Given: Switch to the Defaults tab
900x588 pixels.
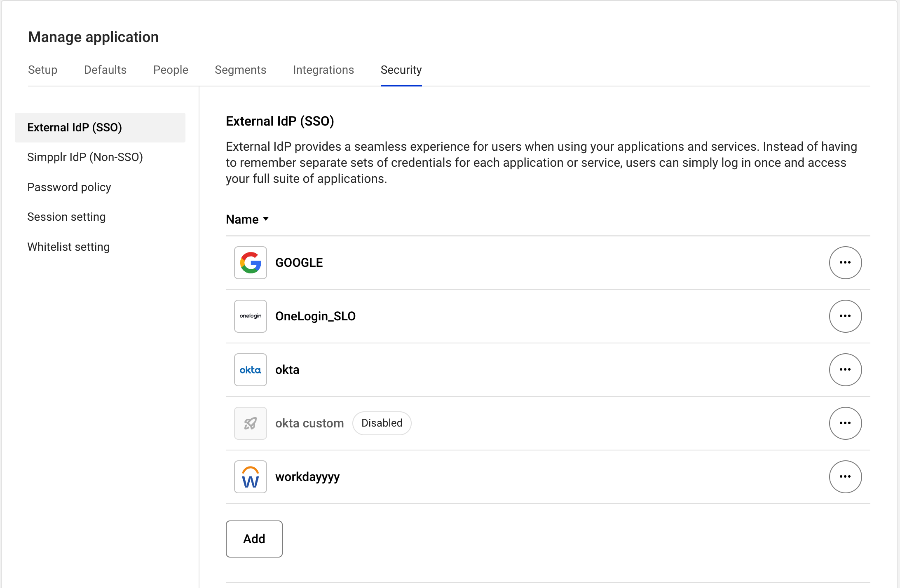Looking at the screenshot, I should pyautogui.click(x=105, y=70).
